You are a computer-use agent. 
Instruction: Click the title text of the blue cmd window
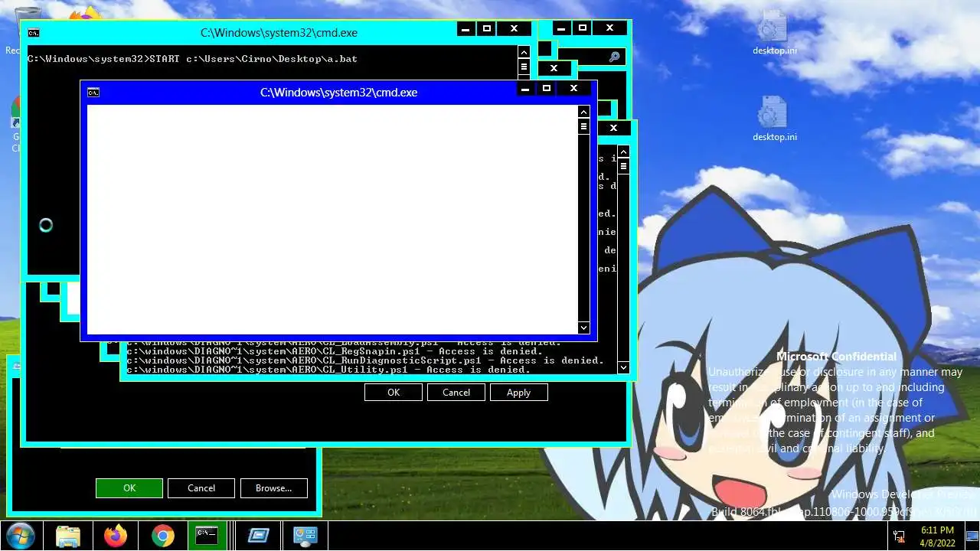[x=338, y=93]
